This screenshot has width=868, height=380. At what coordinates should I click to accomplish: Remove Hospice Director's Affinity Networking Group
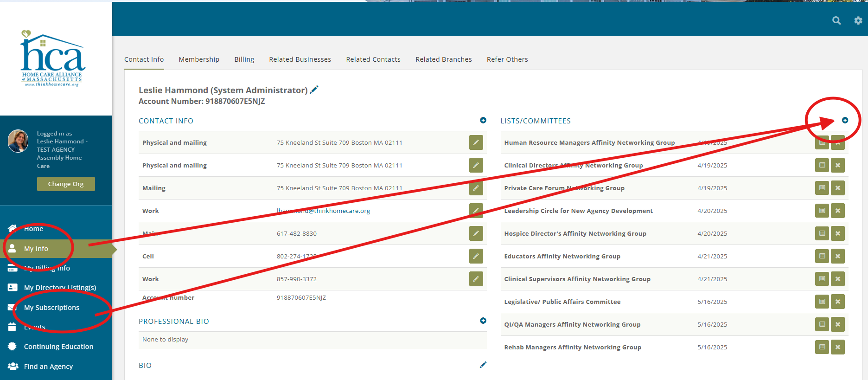coord(838,233)
